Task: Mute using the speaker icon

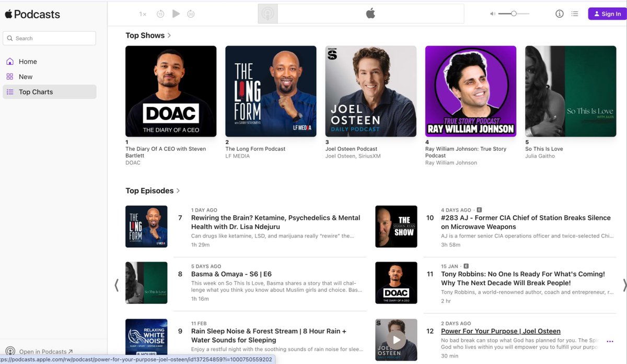Action: coord(492,14)
